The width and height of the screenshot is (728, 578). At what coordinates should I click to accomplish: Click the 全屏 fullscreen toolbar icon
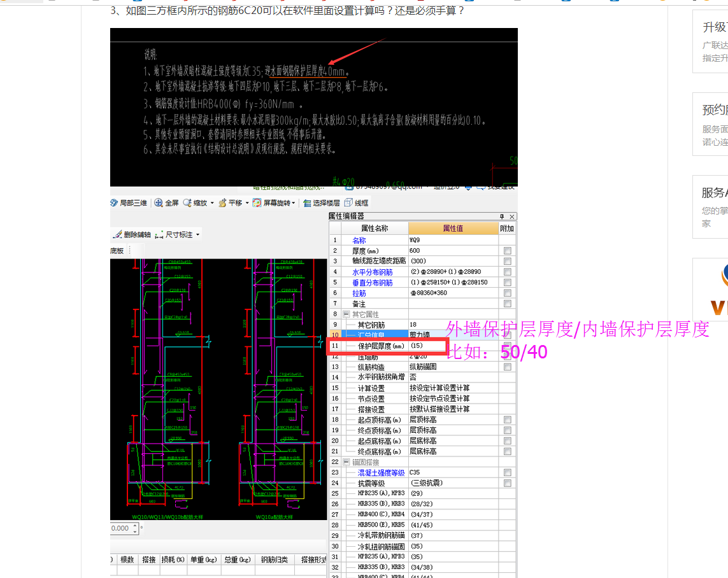click(159, 202)
